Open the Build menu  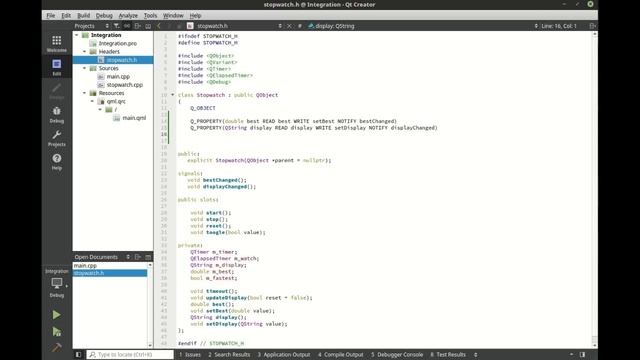(x=83, y=16)
